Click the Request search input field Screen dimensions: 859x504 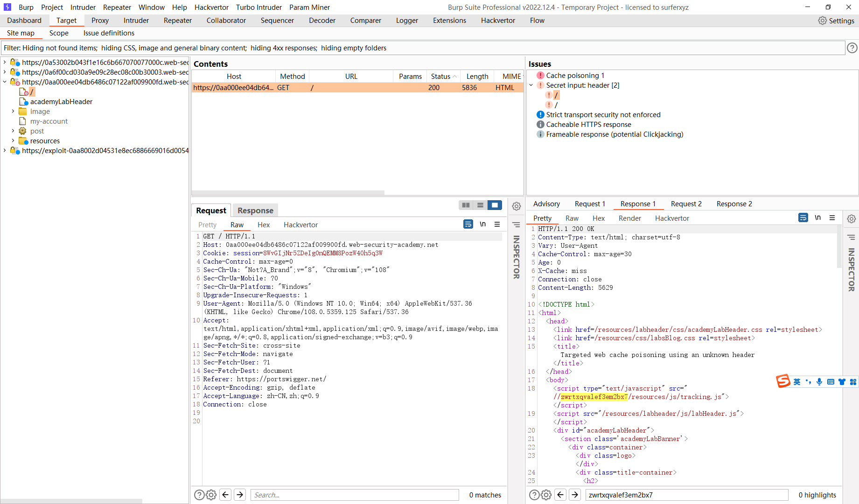(355, 495)
